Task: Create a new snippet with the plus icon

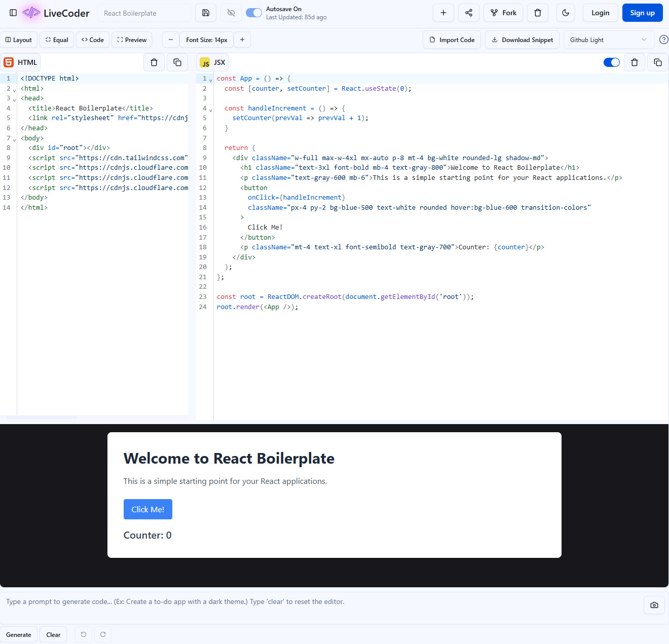Action: pyautogui.click(x=443, y=13)
